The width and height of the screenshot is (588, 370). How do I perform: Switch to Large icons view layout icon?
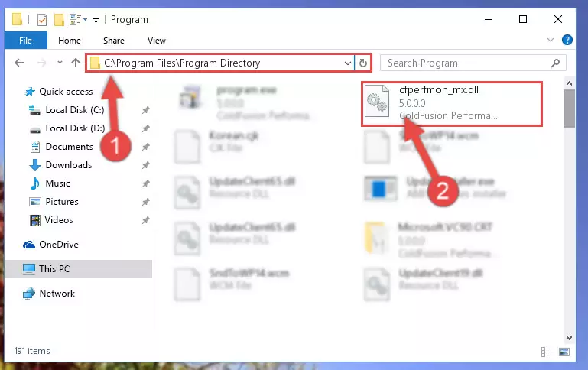[564, 352]
